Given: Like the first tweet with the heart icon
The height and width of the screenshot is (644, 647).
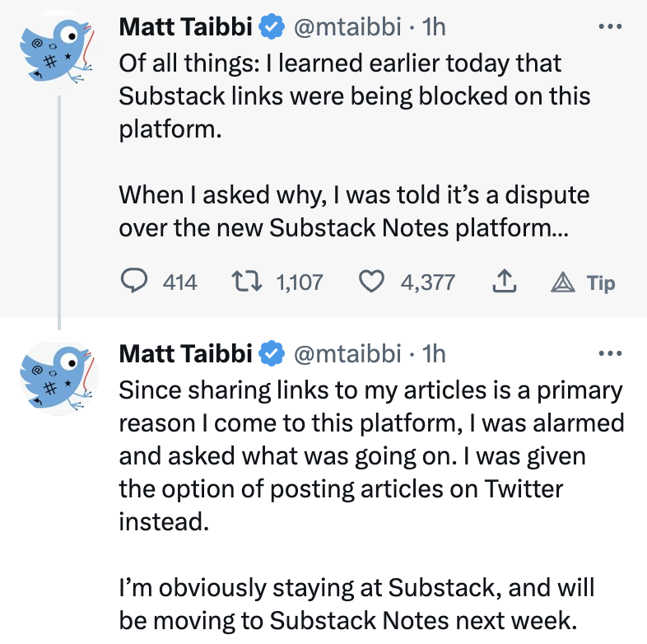Looking at the screenshot, I should click(371, 281).
